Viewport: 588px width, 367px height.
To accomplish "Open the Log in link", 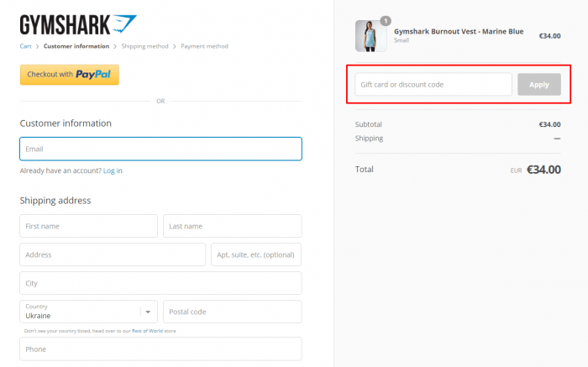I will point(113,170).
